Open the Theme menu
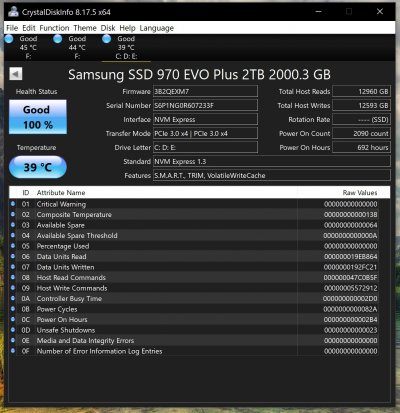 click(85, 28)
